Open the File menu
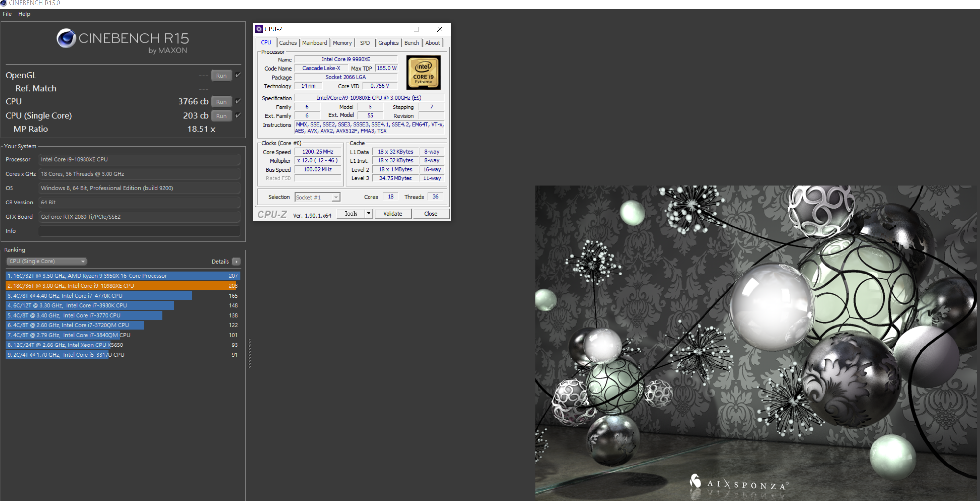This screenshot has height=501, width=980. click(x=7, y=14)
